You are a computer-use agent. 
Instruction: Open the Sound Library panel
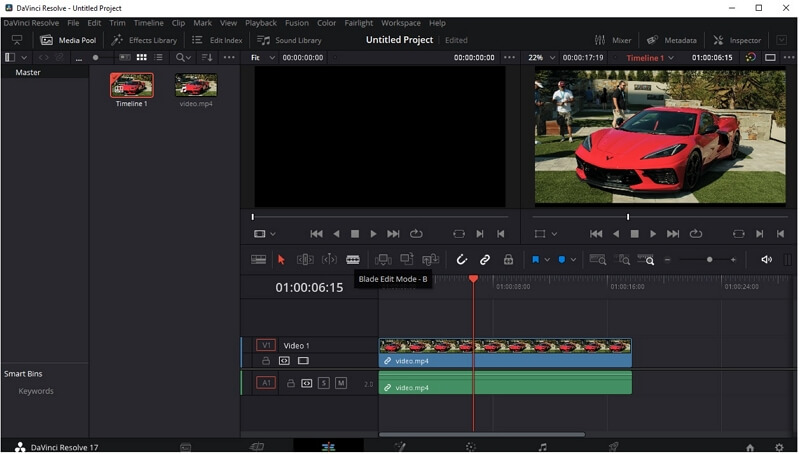[289, 40]
